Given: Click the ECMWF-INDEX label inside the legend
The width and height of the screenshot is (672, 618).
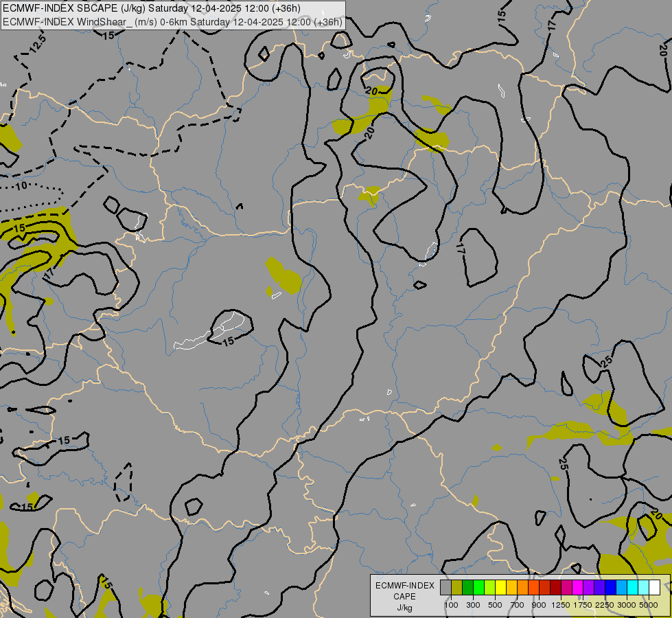Looking at the screenshot, I should tap(404, 586).
